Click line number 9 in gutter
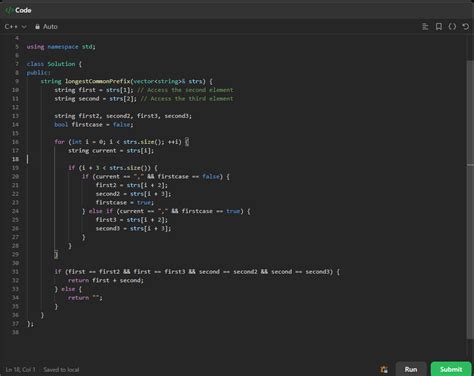 tap(17, 81)
